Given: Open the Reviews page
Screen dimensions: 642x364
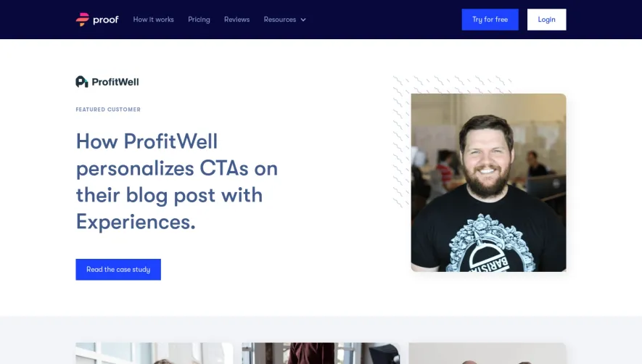Looking at the screenshot, I should click(236, 20).
